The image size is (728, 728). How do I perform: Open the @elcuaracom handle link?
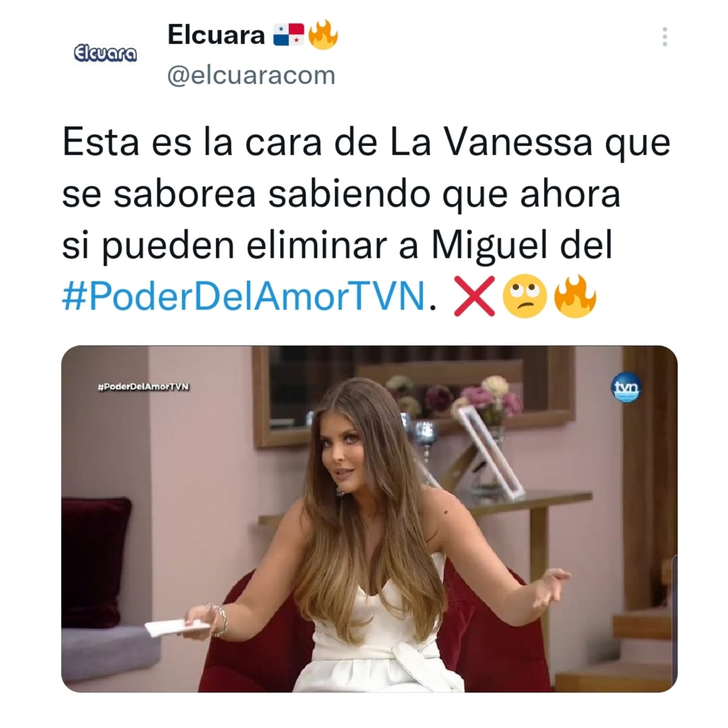coord(251,76)
